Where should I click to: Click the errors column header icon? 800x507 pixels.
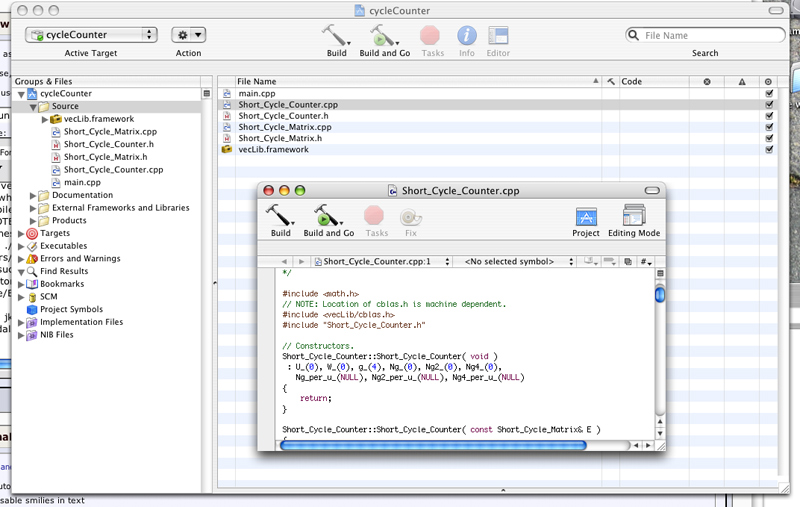707,82
